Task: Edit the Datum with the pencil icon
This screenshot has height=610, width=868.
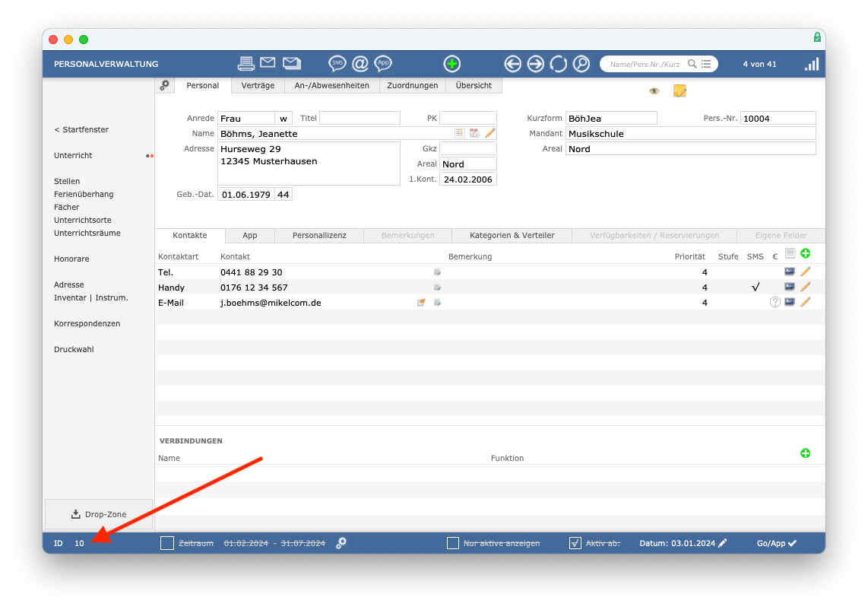Action: coord(722,543)
